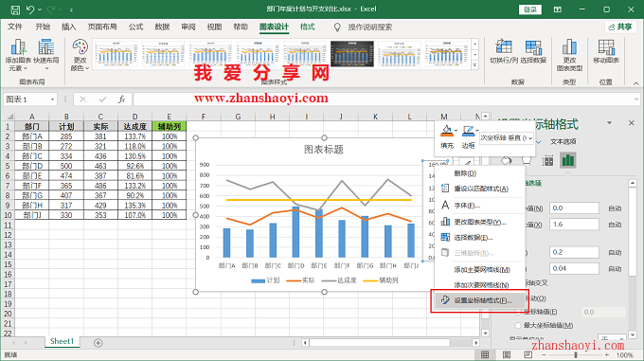Click the maximum bound field showing 1.6
Image resolution: width=644 pixels, height=361 pixels.
click(x=574, y=225)
